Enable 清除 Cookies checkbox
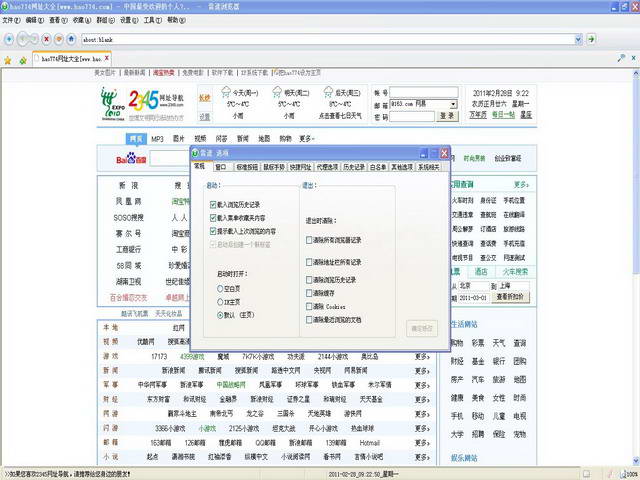The image size is (640, 480). 309,307
